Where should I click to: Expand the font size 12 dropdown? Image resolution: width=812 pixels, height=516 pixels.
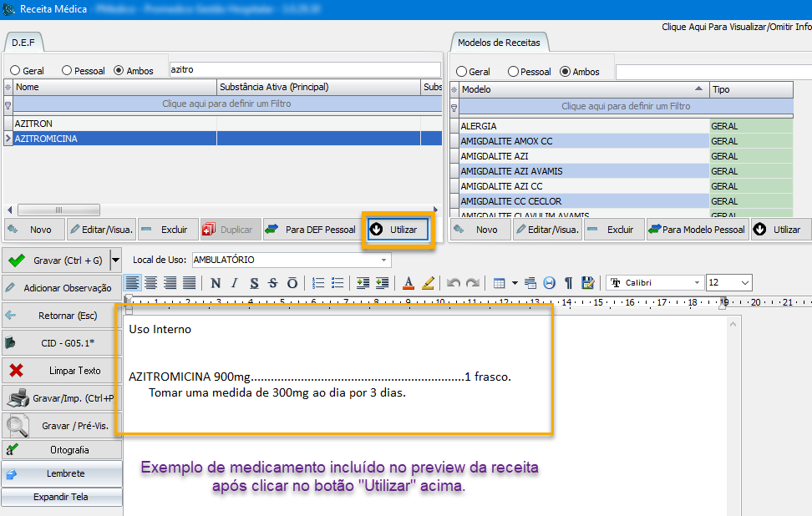click(744, 283)
